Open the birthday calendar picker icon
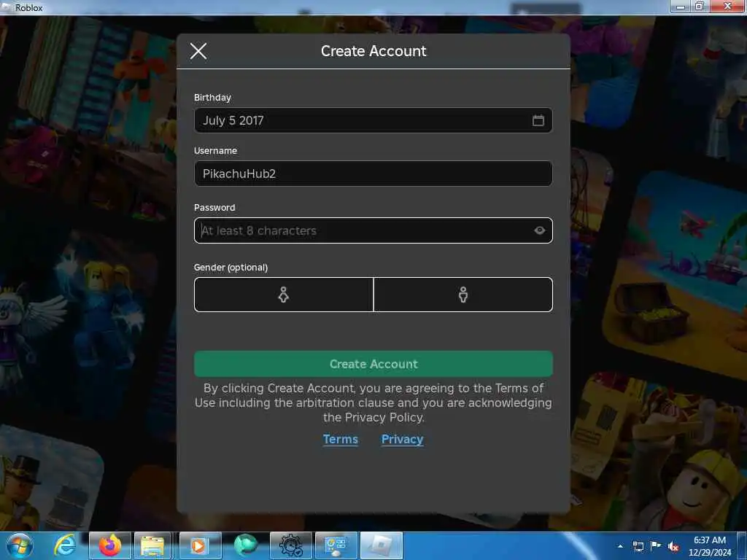747x560 pixels. point(538,120)
